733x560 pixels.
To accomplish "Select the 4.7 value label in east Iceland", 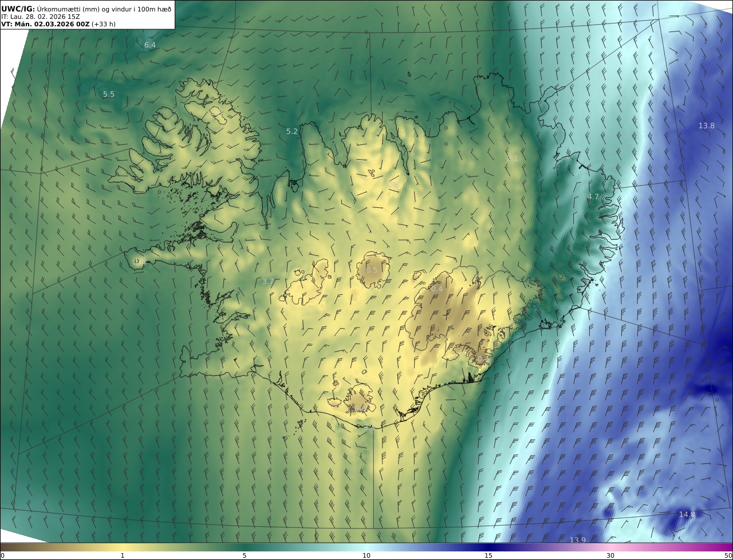I will (593, 197).
